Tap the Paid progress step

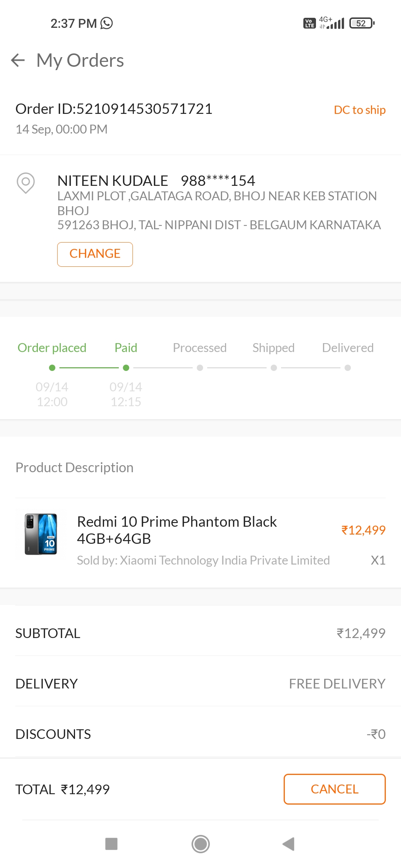pos(126,348)
